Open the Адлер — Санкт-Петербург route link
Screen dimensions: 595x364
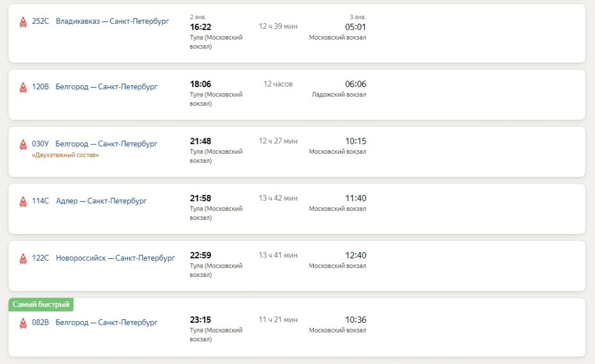pyautogui.click(x=101, y=201)
